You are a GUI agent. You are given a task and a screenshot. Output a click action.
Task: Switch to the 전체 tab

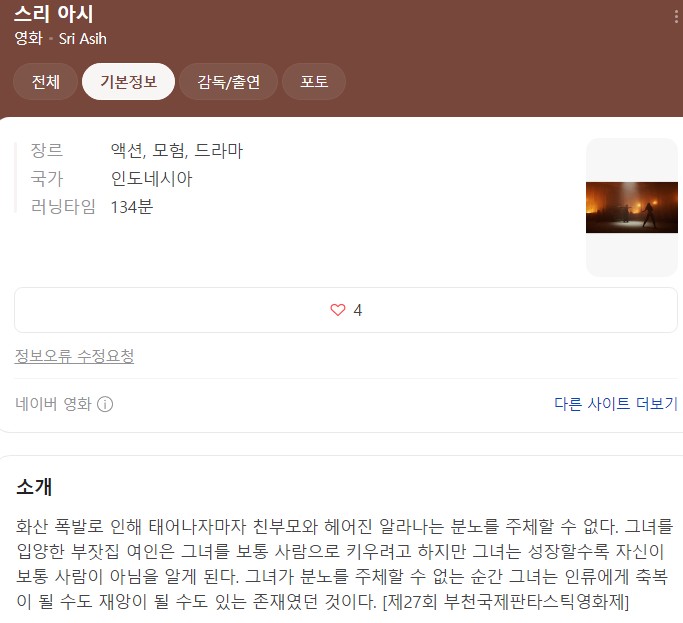pyautogui.click(x=45, y=81)
